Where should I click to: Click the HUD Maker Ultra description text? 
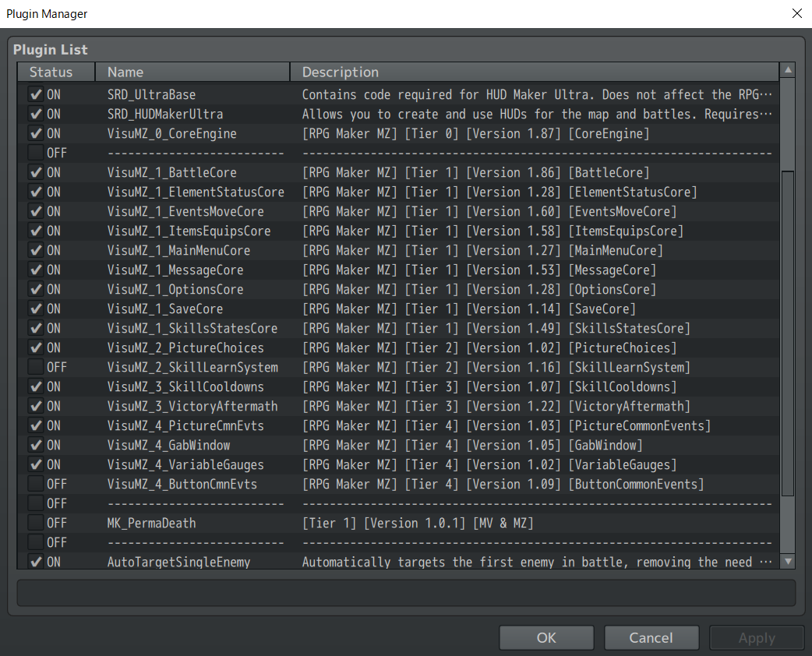point(537,95)
